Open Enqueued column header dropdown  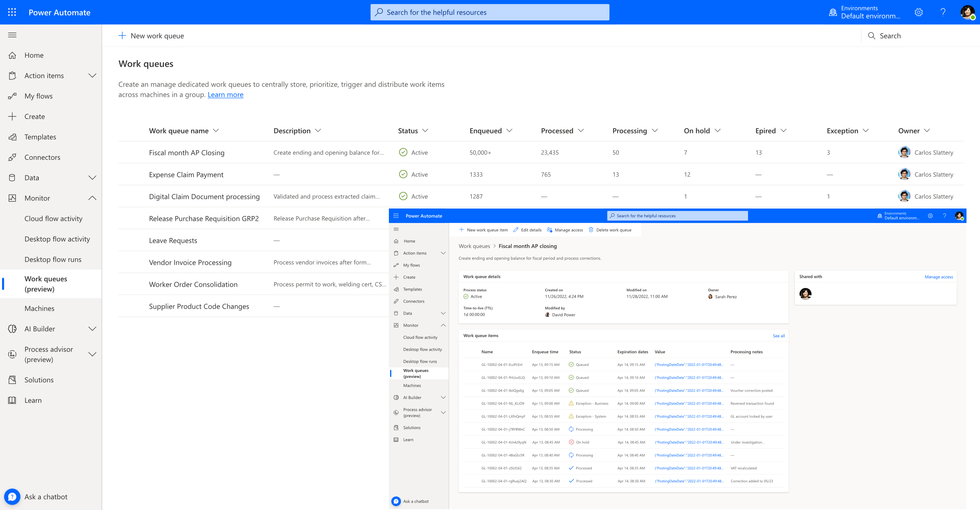[x=510, y=131]
